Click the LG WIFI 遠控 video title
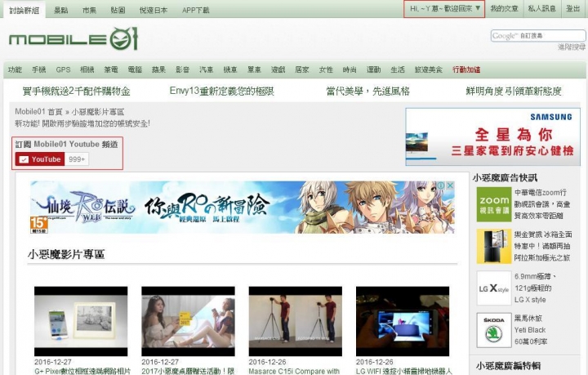Screen dimensions: 588x375 404,371
